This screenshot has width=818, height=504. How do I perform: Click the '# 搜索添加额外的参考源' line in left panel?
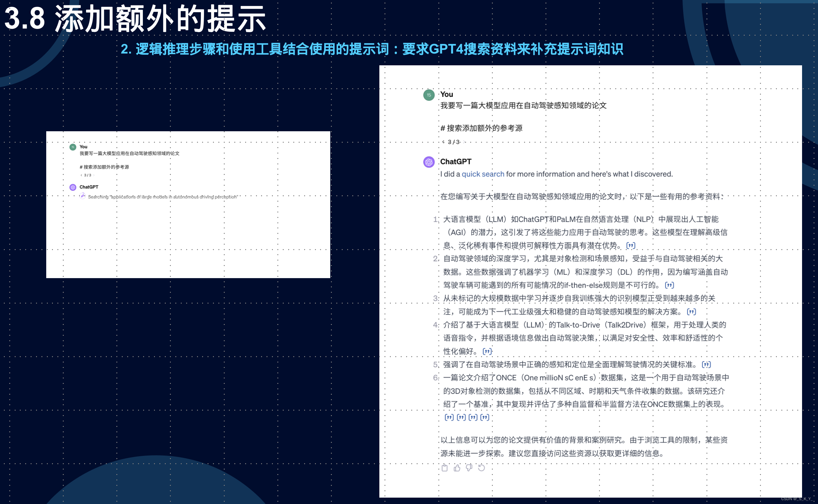(104, 167)
